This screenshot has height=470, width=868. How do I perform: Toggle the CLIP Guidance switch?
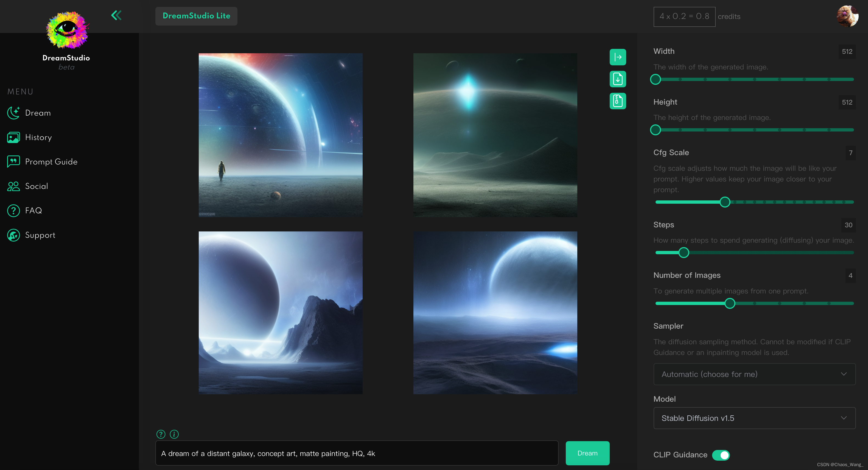point(721,455)
